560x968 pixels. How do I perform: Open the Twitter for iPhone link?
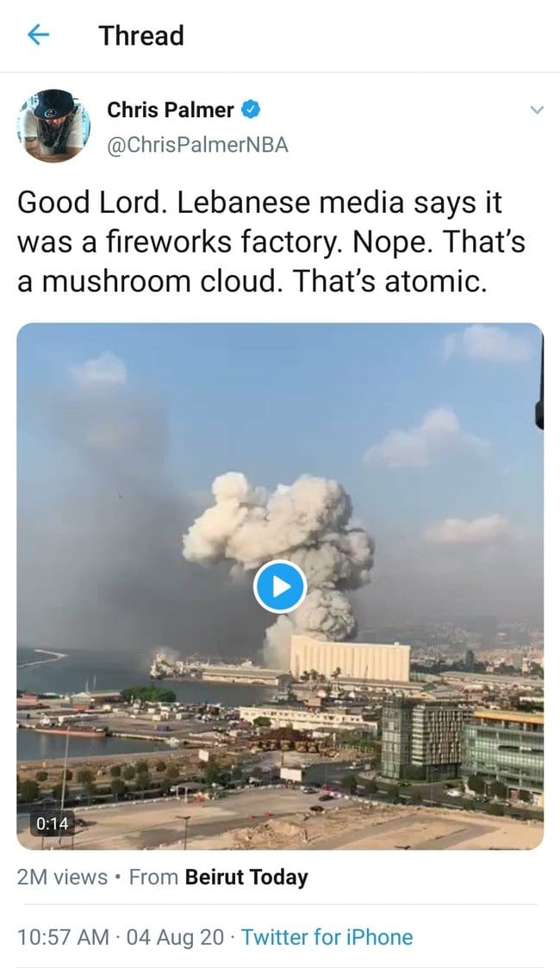point(327,937)
